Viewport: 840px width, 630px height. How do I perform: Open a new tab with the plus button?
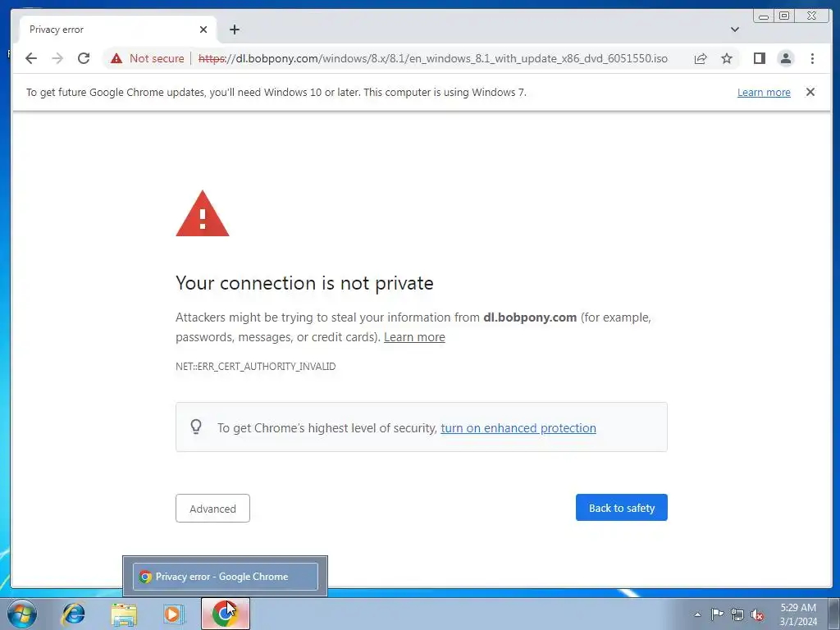[234, 30]
